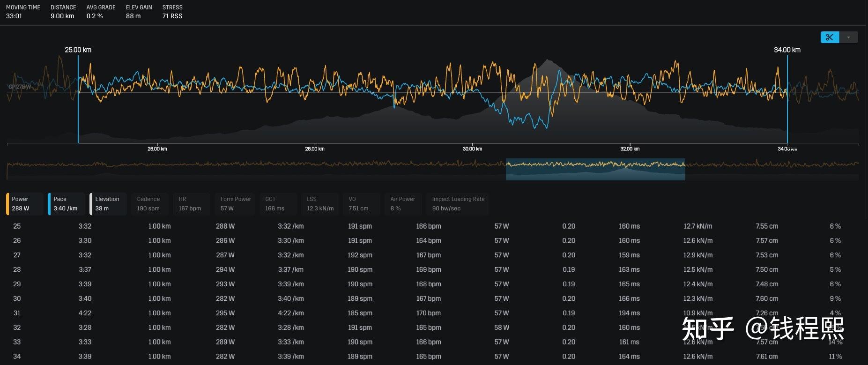Enable the Impact Loading Rate chip
Screen dimensions: 868x365
(458, 204)
